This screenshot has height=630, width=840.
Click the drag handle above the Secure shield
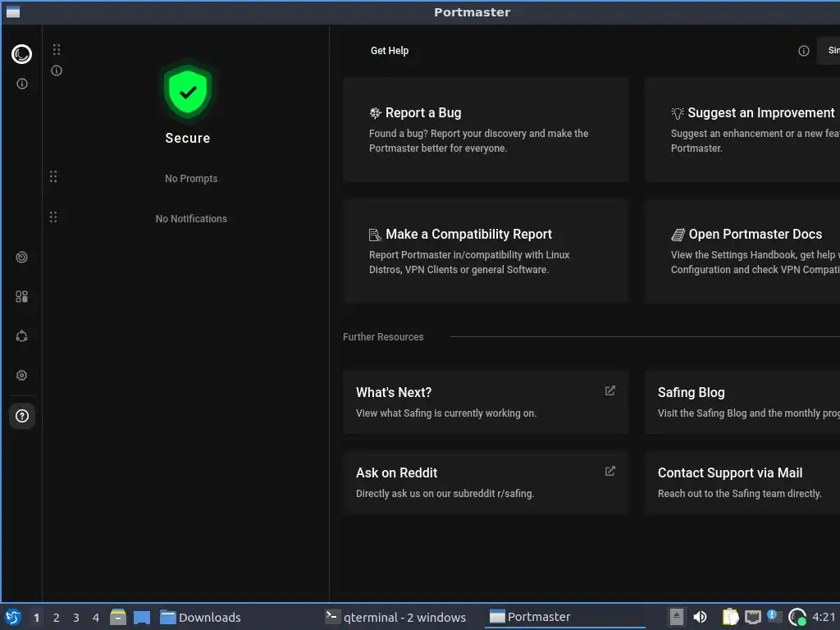pos(57,50)
